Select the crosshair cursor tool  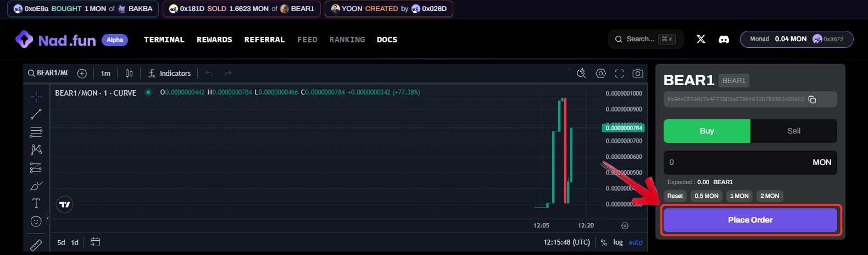coord(36,97)
